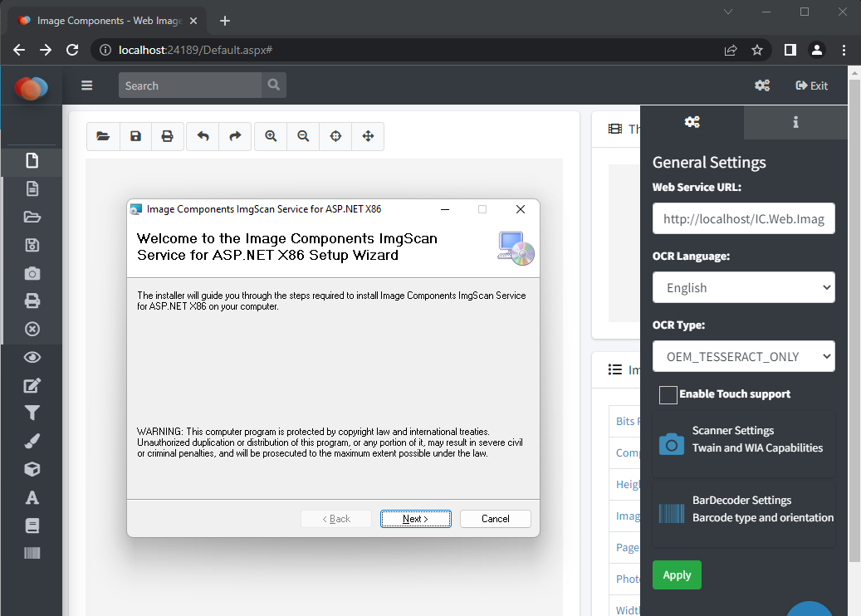
Task: Share this page from the address bar
Action: tap(731, 50)
